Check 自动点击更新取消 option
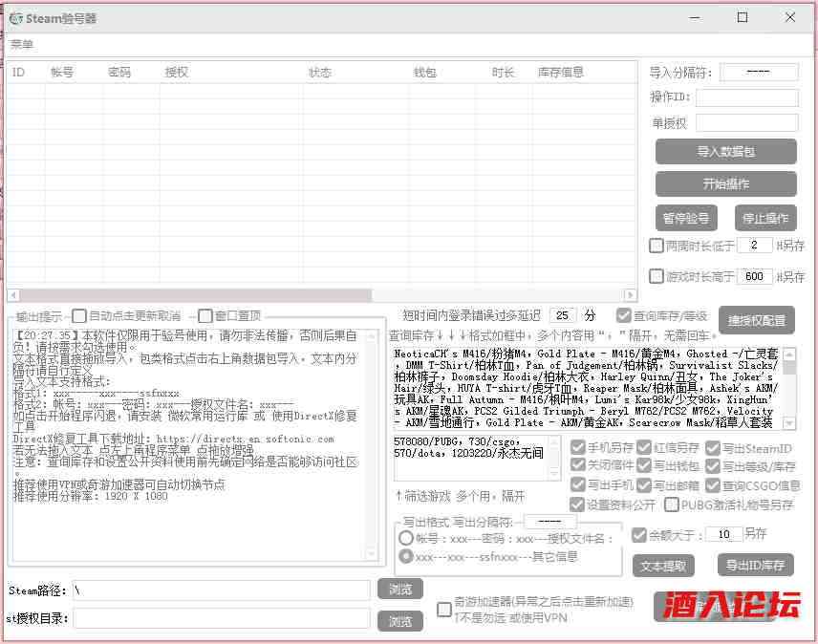Viewport: 818px width, 644px height. 79,316
